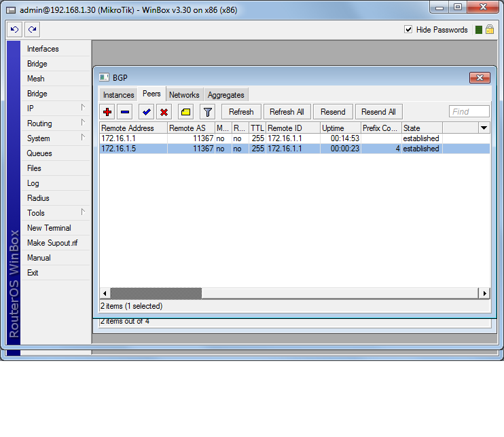
Task: Close the BGP window
Action: 480,77
